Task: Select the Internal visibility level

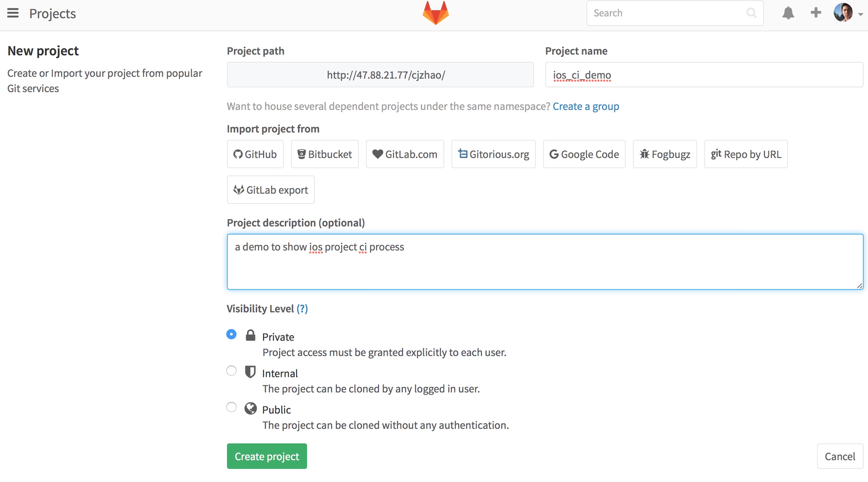Action: pyautogui.click(x=231, y=371)
